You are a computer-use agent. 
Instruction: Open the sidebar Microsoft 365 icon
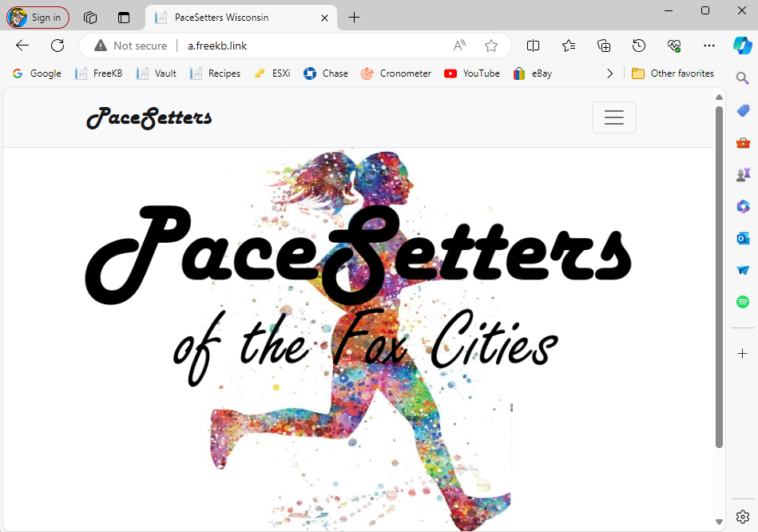pos(743,207)
